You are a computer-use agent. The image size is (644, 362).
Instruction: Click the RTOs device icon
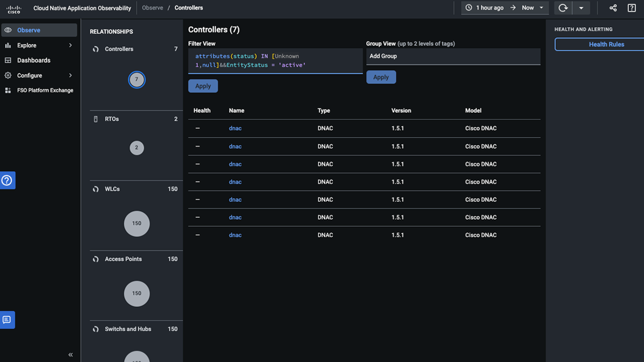click(x=96, y=119)
